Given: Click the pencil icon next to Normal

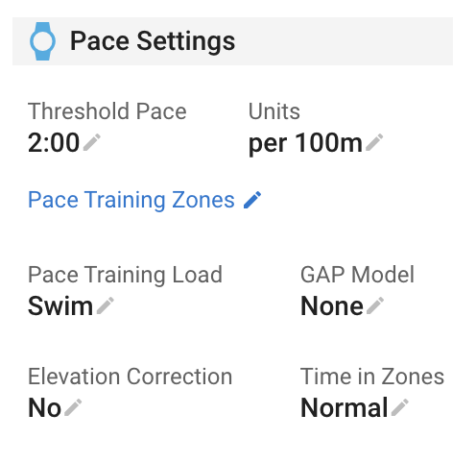Looking at the screenshot, I should point(400,407).
